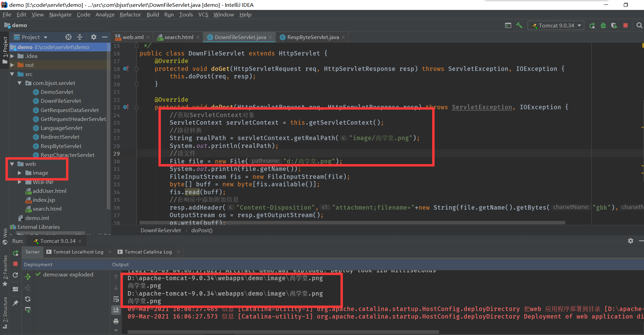Open Search Everywhere magnifier icon
This screenshot has height=335, width=644.
coord(639,25)
